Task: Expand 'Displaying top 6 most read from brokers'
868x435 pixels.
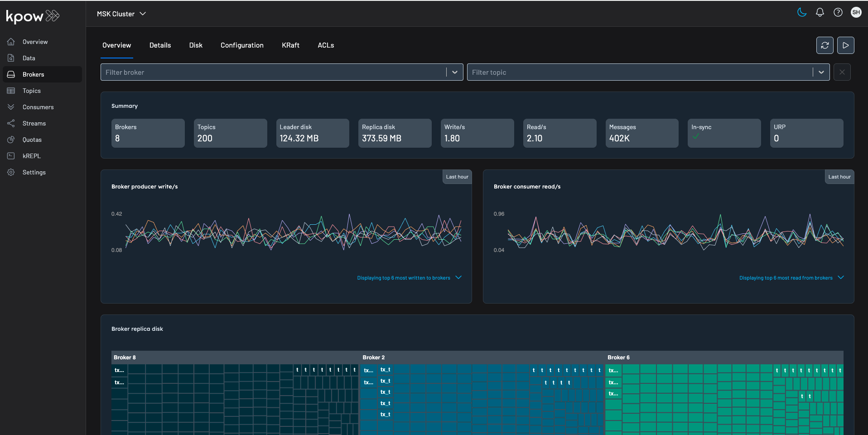Action: coord(841,277)
